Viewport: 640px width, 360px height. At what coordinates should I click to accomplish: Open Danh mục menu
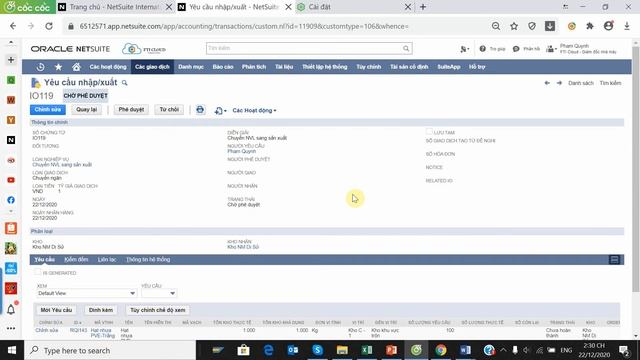(x=191, y=67)
